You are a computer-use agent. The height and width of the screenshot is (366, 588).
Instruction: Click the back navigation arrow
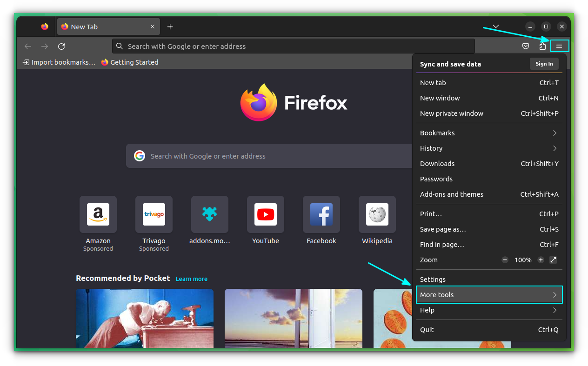point(28,46)
